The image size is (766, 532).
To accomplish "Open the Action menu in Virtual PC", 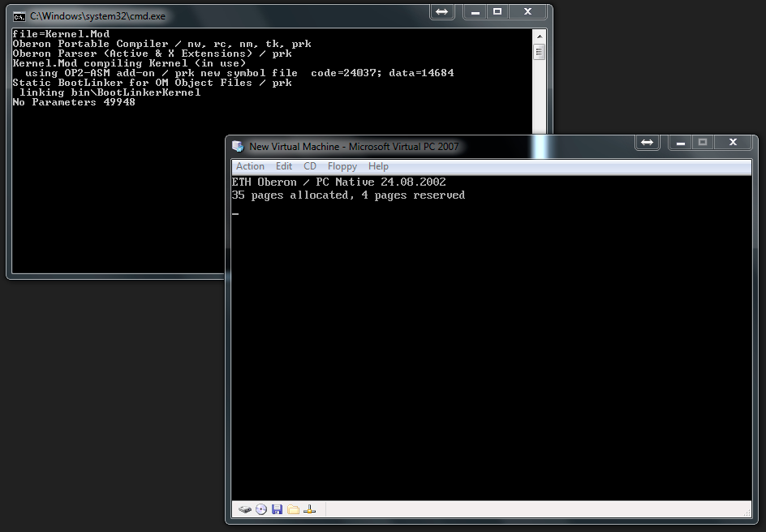I will pyautogui.click(x=250, y=166).
